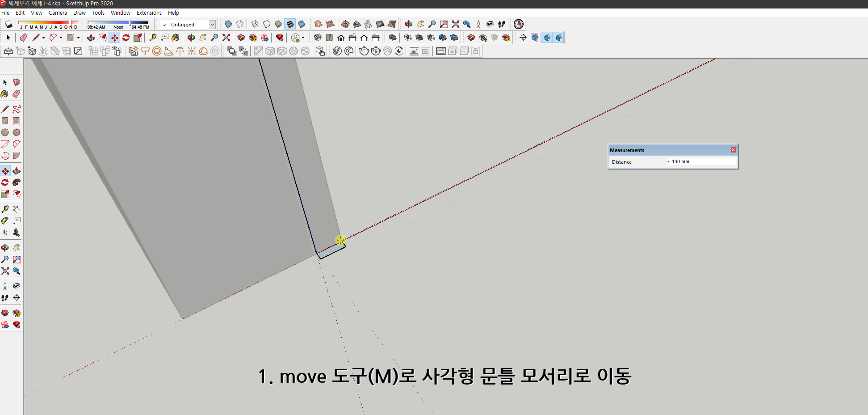Click Zoom Extents in the toolbar
Screen dimensions: 868x415
pos(226,38)
